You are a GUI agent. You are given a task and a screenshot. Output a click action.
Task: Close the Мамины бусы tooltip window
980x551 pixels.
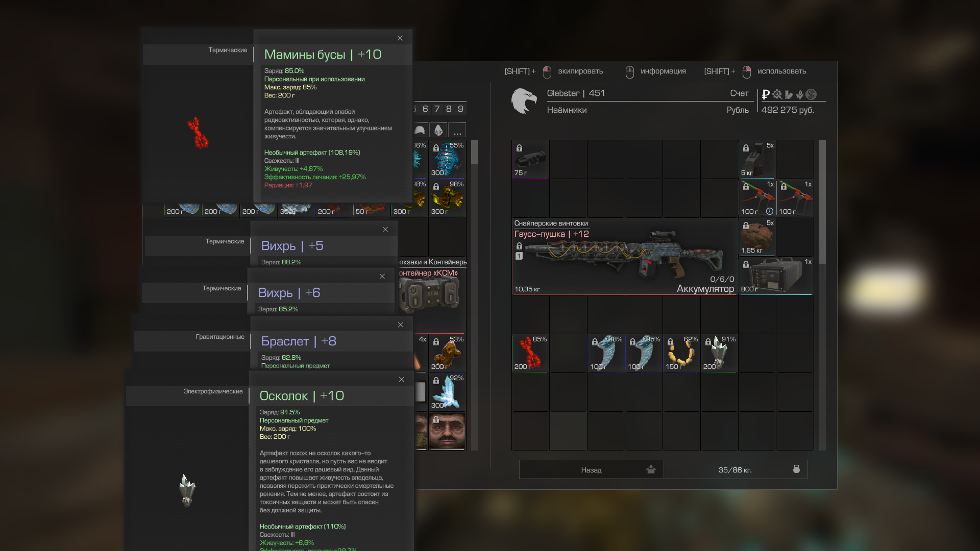[400, 38]
